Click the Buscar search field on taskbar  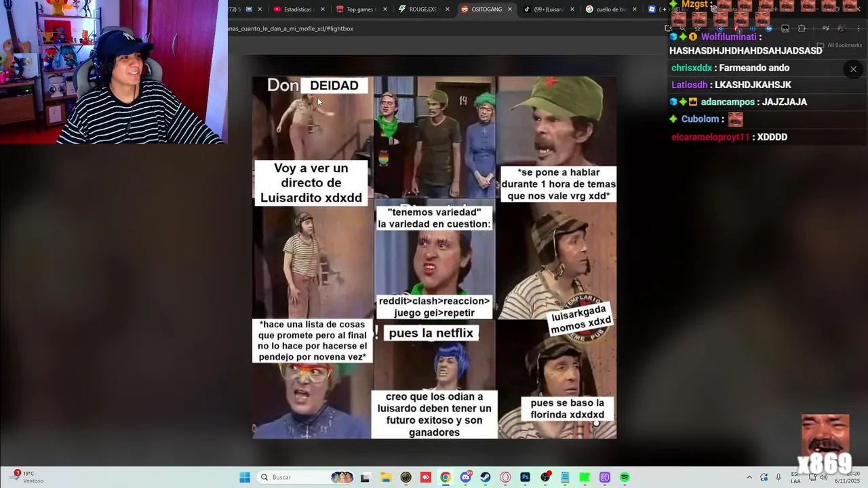click(305, 477)
